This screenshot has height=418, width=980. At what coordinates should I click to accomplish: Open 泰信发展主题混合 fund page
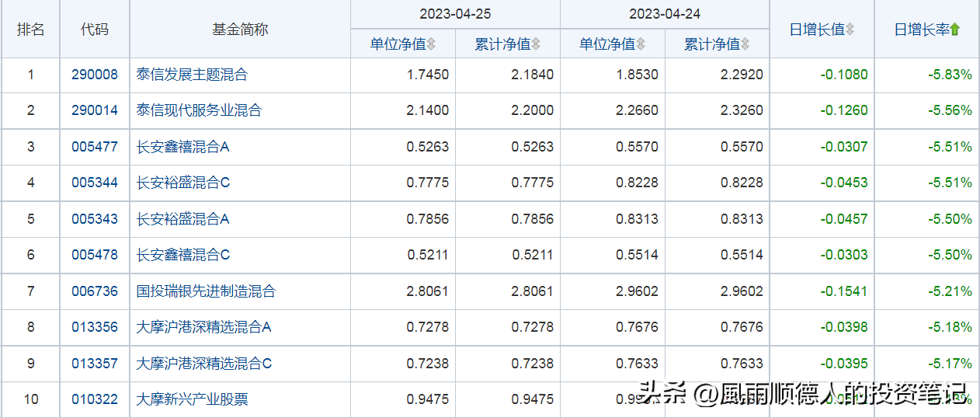192,75
